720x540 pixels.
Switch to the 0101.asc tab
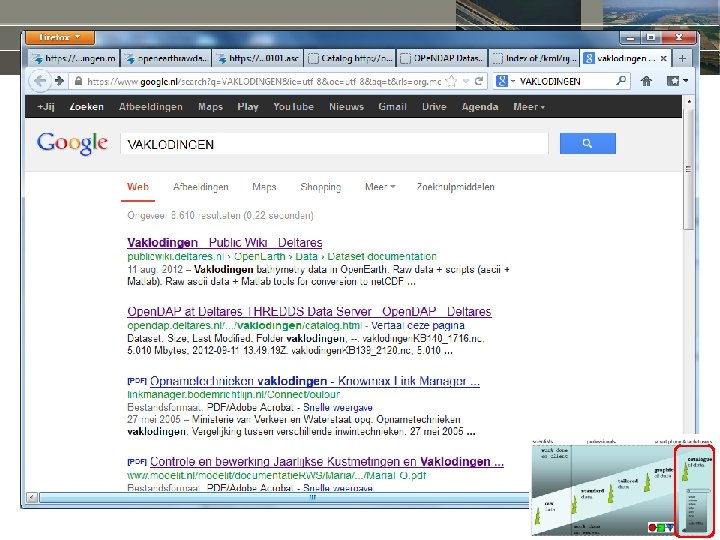[x=258, y=58]
